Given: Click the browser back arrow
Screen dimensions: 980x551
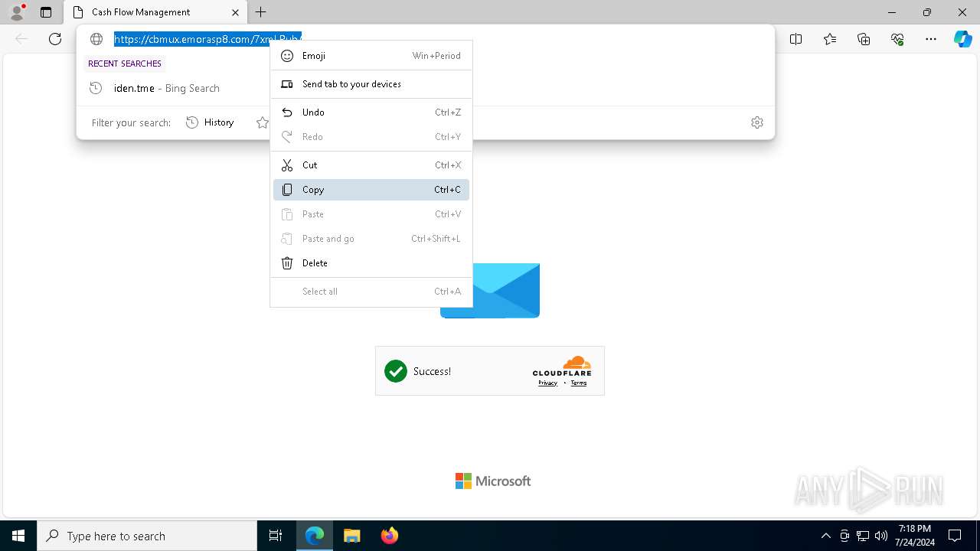Looking at the screenshot, I should pos(21,39).
